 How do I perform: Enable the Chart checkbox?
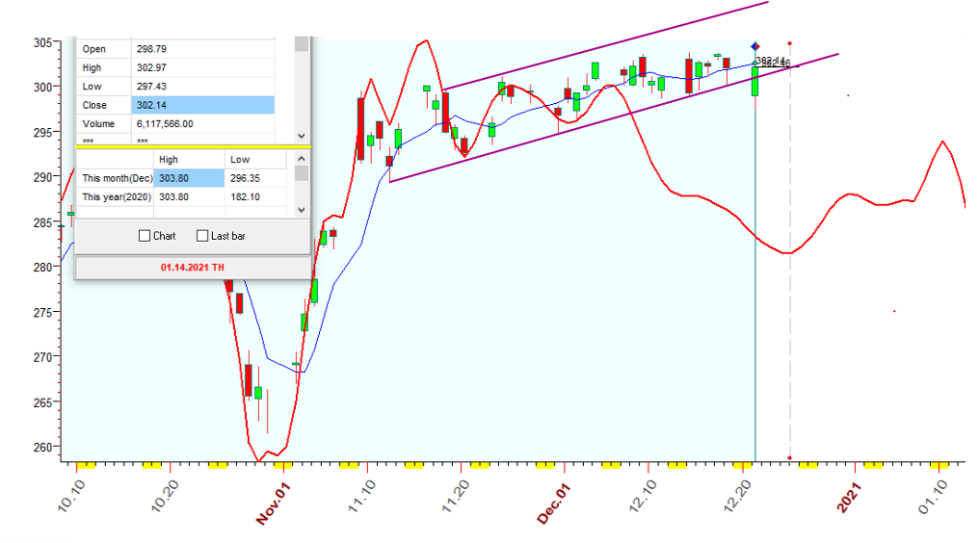145,236
